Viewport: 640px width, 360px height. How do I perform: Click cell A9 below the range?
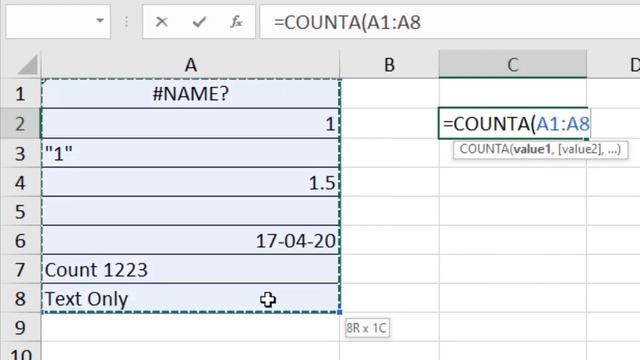tap(191, 327)
